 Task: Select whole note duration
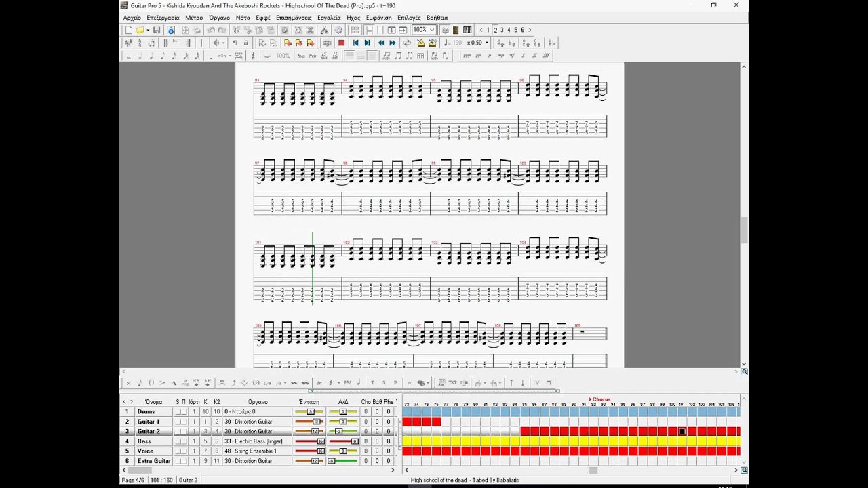[128, 56]
